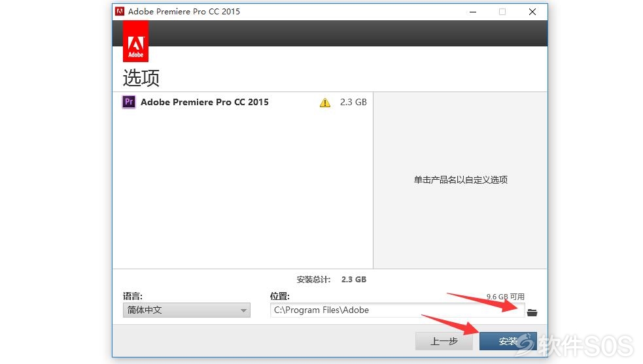Minimize the installer window
Image resolution: width=643 pixels, height=364 pixels.
click(x=473, y=12)
